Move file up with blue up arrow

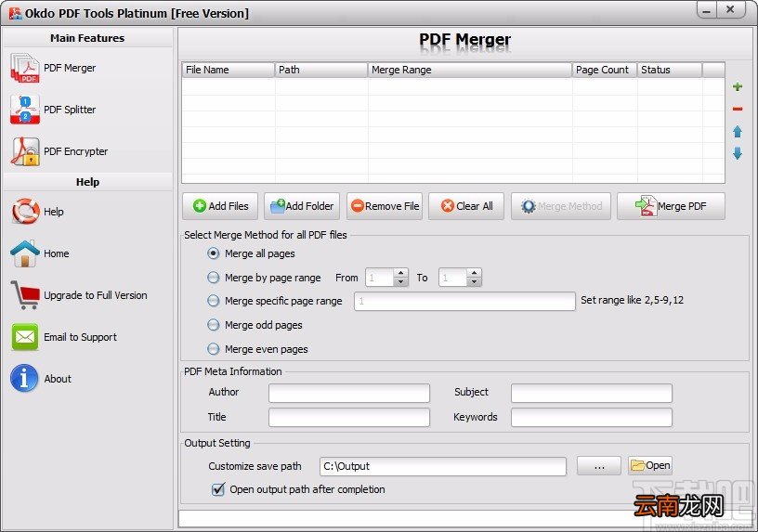pos(738,132)
